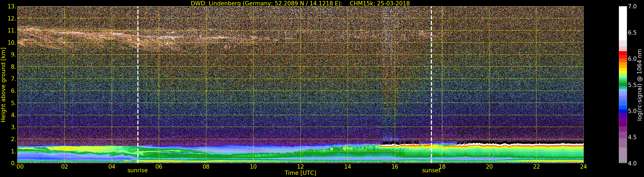Click the time axis tick label 22
Screen dimensions: 644x177
(536, 166)
